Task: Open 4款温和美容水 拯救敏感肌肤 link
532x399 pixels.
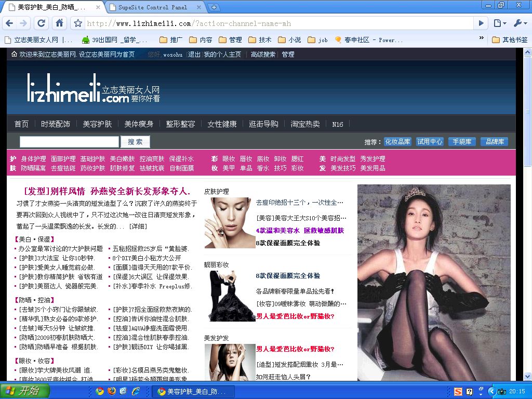Action: point(300,231)
